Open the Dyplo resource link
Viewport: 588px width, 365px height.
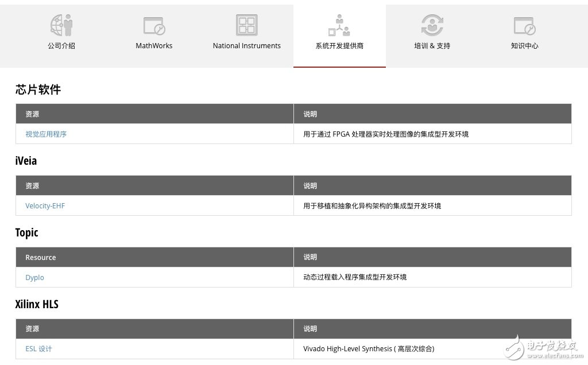34,277
